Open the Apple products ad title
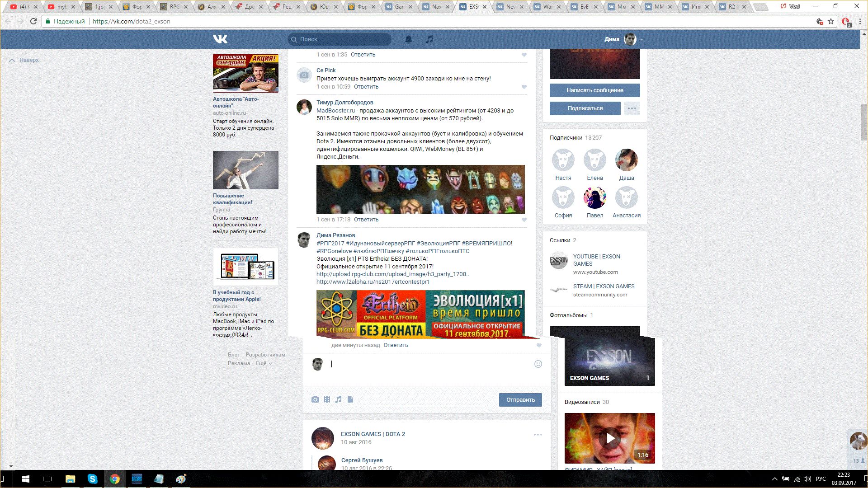This screenshot has width=868, height=488. pos(236,296)
